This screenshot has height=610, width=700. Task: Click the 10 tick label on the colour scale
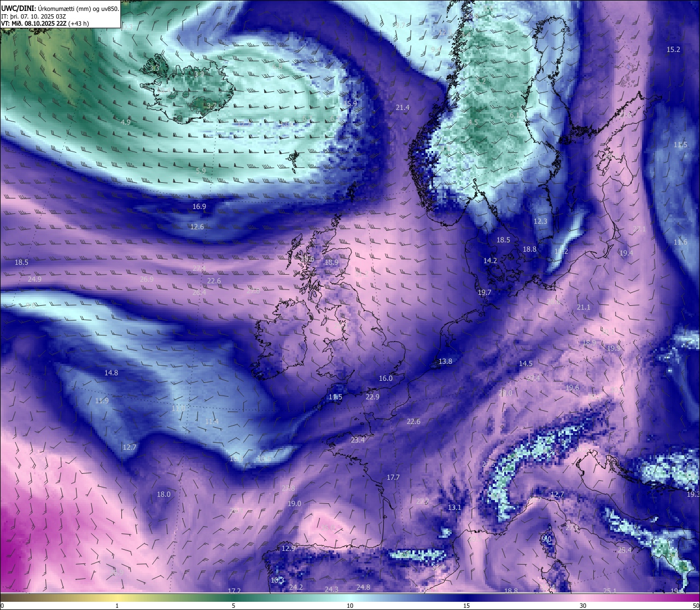coord(350,606)
